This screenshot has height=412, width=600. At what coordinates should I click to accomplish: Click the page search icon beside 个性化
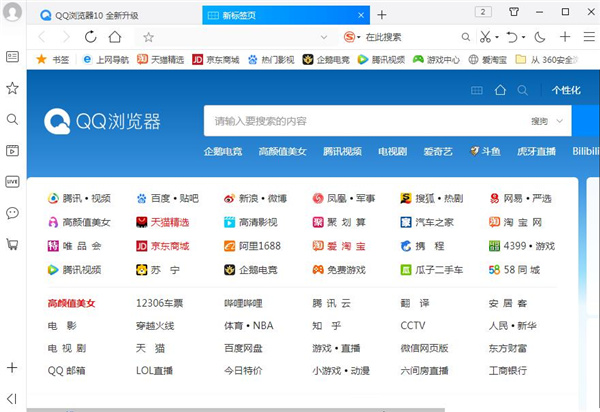pyautogui.click(x=522, y=90)
